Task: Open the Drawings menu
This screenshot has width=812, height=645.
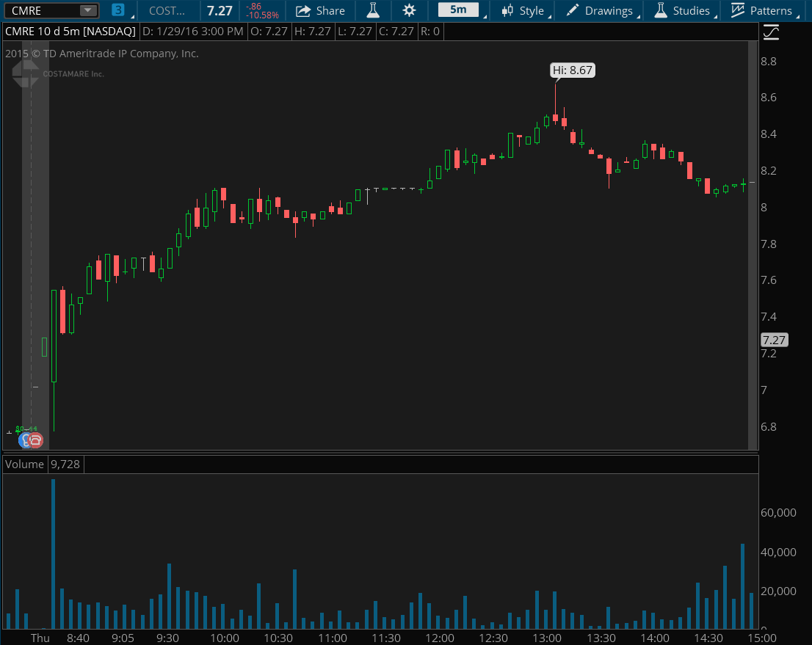Action: [600, 10]
